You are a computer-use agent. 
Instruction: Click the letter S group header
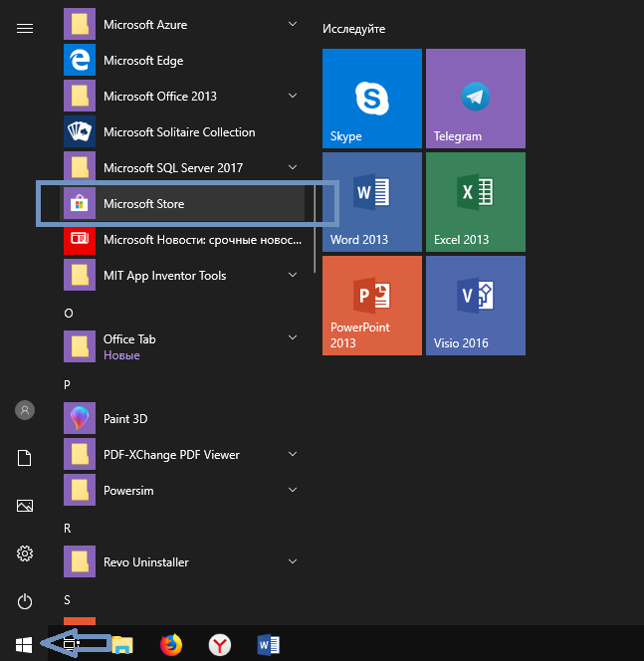pos(67,600)
